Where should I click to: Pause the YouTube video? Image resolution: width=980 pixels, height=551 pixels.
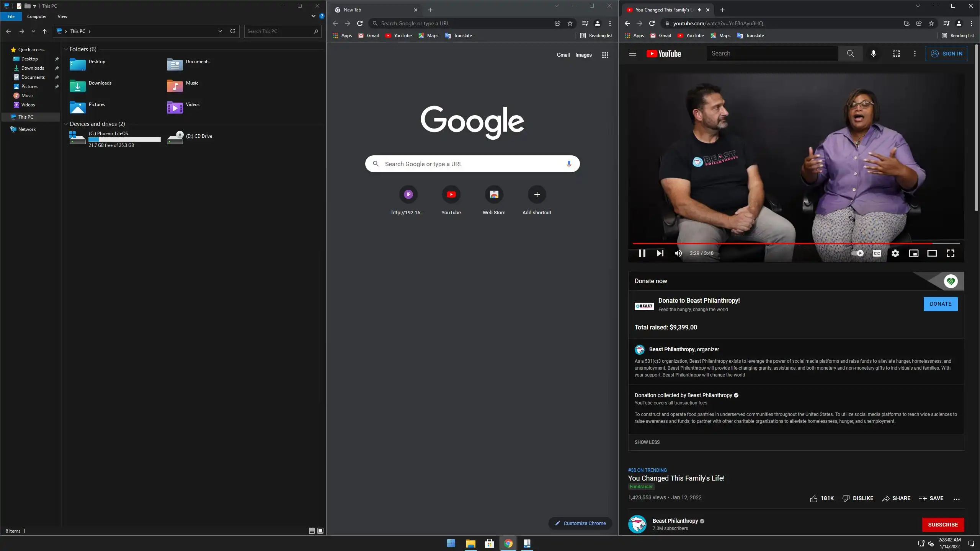point(642,253)
